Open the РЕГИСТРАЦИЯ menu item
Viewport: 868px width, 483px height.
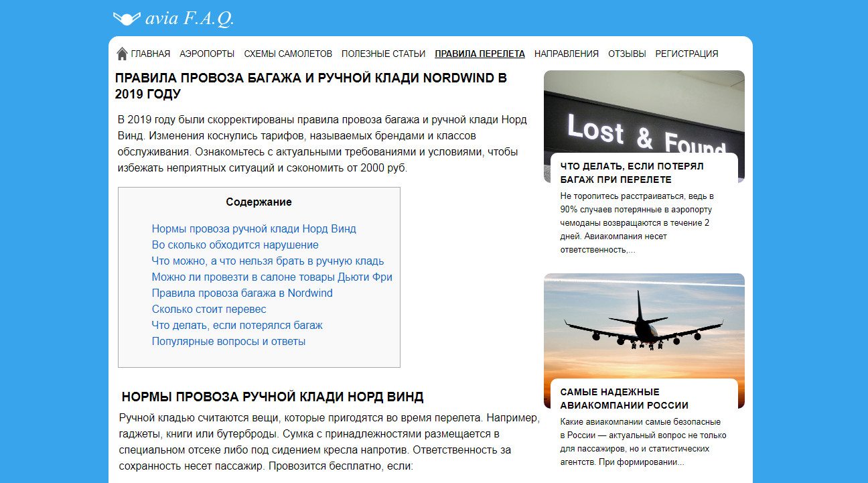tap(686, 54)
